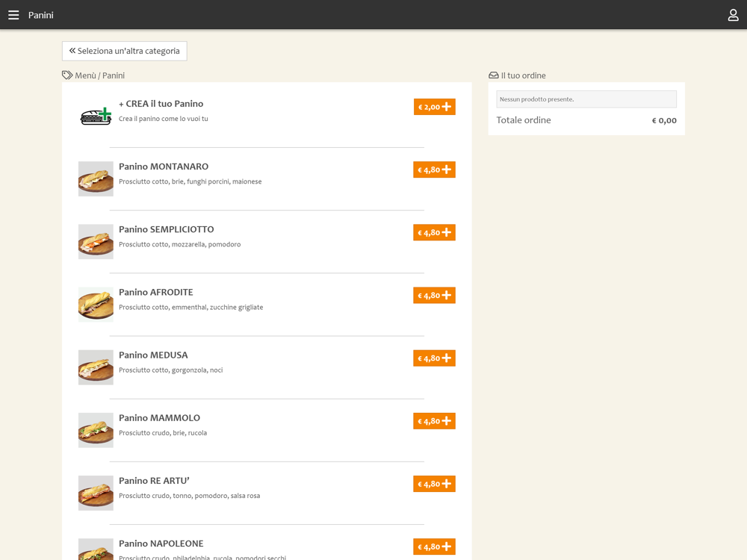747x560 pixels.
Task: Click the create-your-panino sandwich icon
Action: 96,116
